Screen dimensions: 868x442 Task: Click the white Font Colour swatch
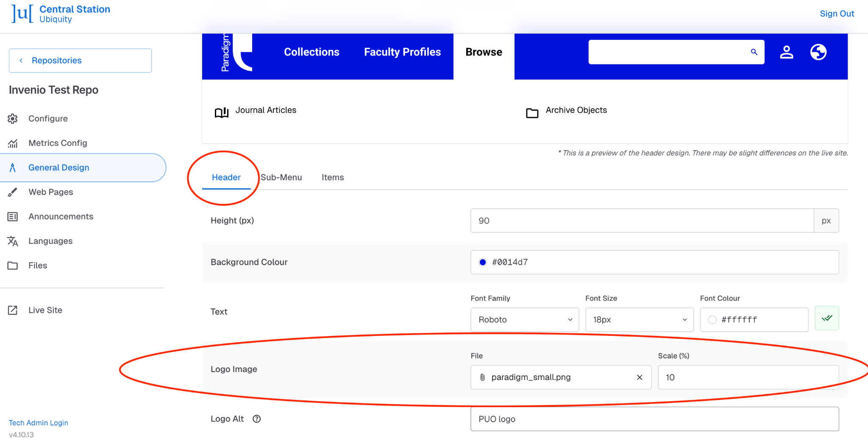(712, 320)
